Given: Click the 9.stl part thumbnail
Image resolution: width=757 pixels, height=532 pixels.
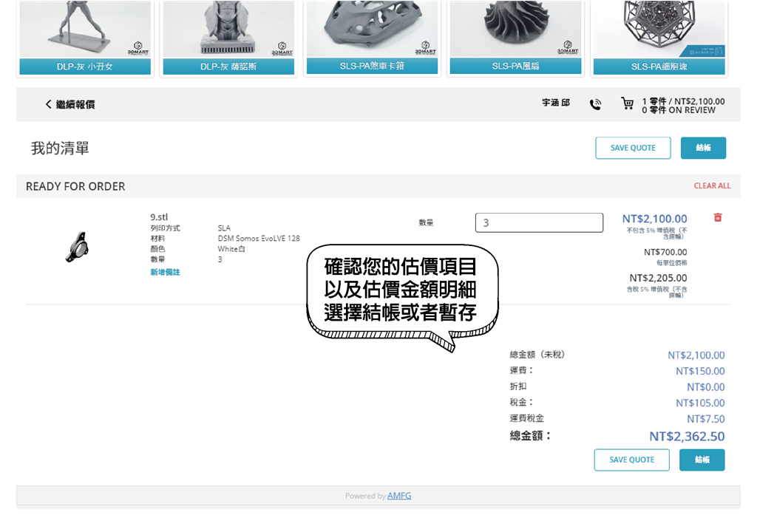Looking at the screenshot, I should pos(77,247).
